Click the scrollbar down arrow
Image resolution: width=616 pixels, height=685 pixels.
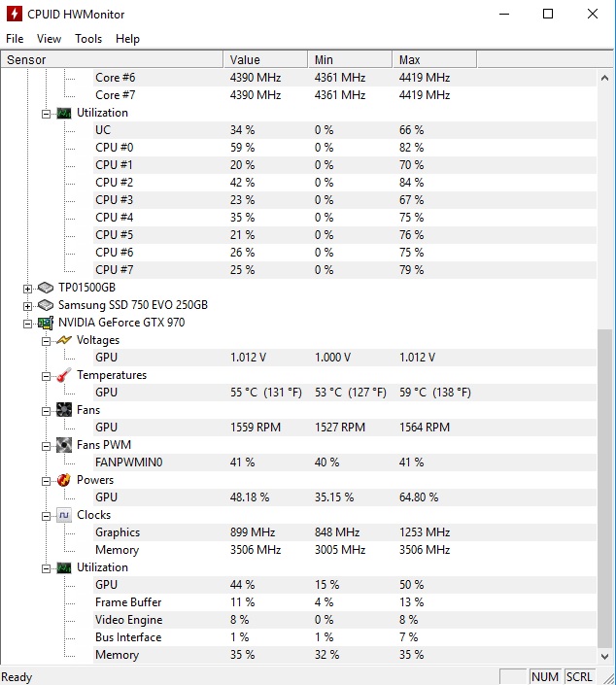[x=604, y=656]
